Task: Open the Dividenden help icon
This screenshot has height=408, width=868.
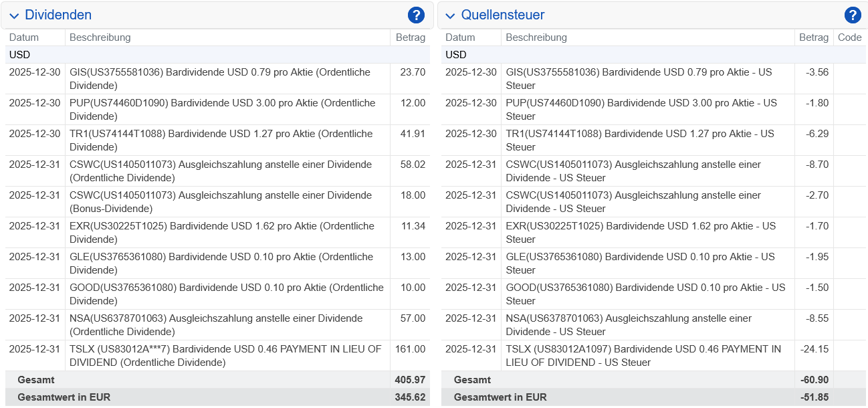Action: click(416, 14)
